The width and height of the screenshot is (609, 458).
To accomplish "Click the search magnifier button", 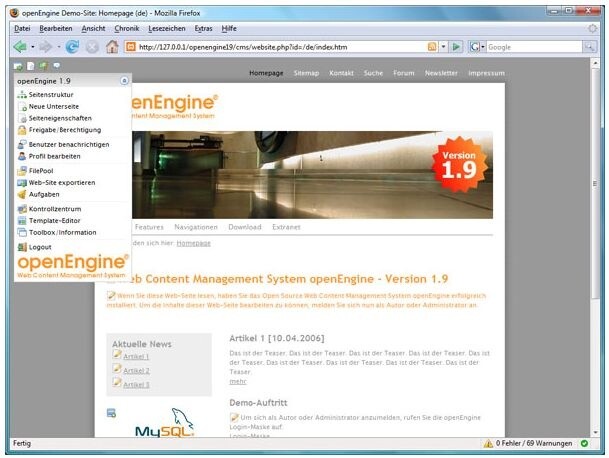I will pyautogui.click(x=590, y=47).
